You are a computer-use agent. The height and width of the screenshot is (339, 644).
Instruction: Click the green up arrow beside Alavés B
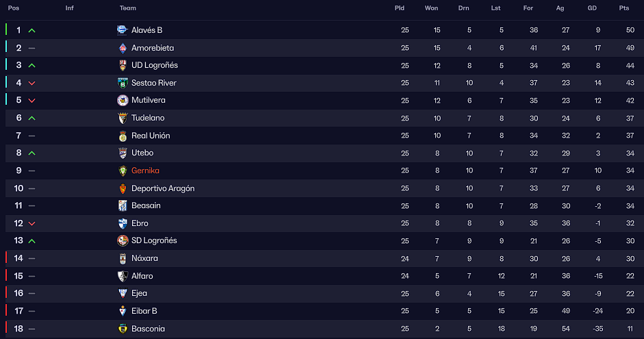(31, 30)
